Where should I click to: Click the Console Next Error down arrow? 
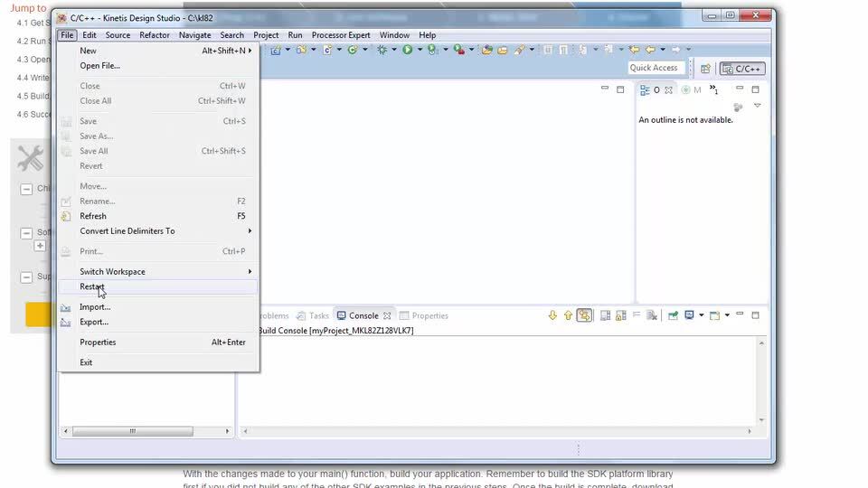552,315
